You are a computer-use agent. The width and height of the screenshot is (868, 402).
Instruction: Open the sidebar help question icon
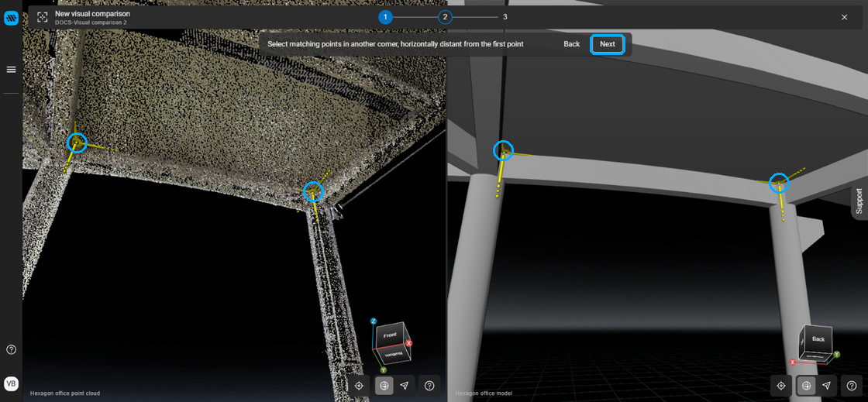tap(11, 349)
